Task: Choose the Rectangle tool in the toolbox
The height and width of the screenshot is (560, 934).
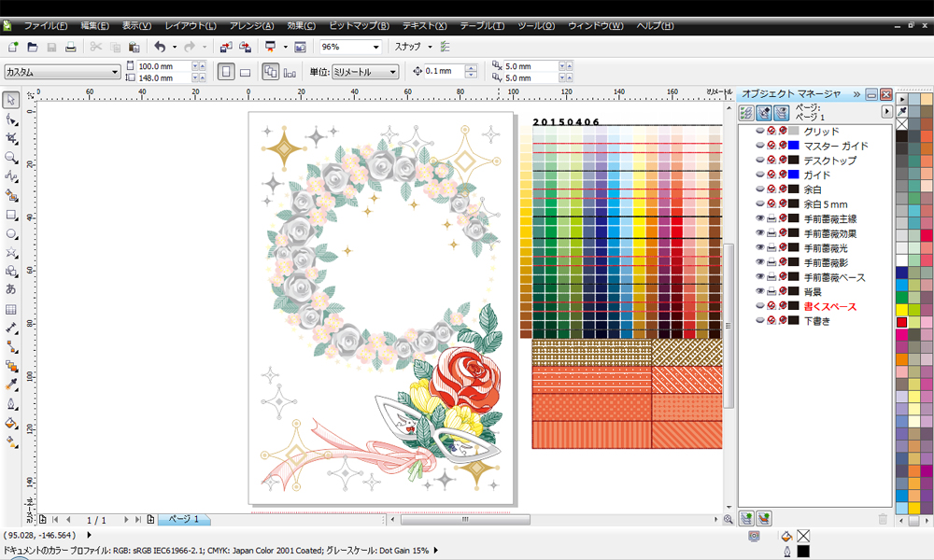Action: click(11, 215)
